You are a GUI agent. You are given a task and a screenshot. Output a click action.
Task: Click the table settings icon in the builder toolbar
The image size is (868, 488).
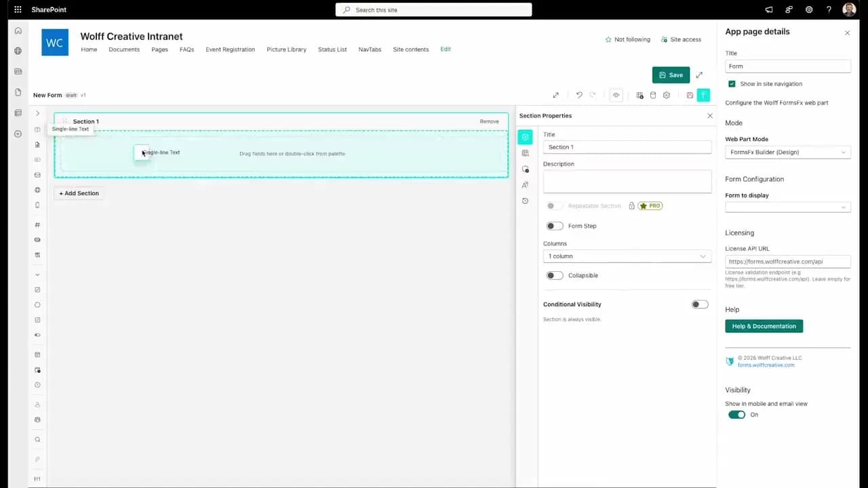pyautogui.click(x=639, y=95)
